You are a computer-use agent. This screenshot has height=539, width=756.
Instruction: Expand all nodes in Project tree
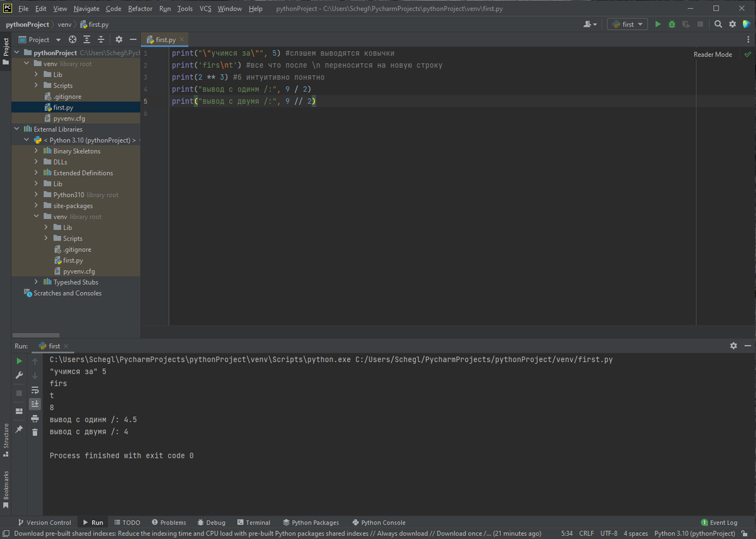point(87,39)
